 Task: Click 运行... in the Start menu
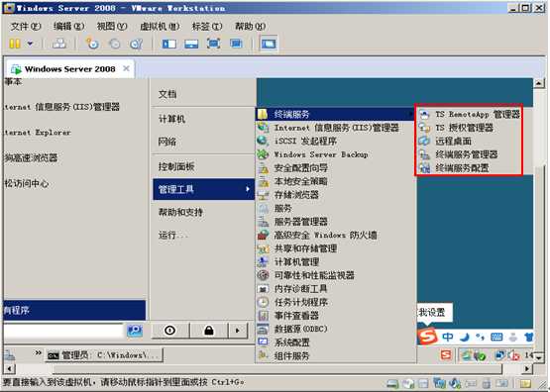pyautogui.click(x=172, y=235)
